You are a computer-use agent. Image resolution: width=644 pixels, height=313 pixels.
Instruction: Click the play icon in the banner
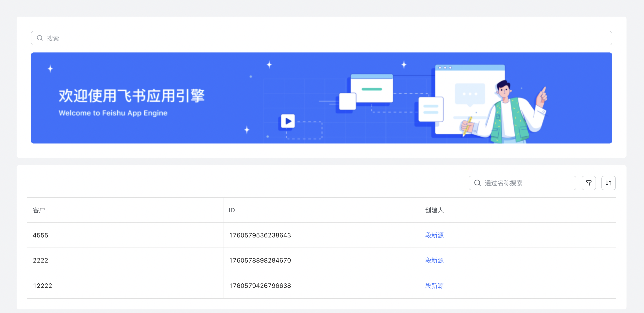tap(288, 121)
